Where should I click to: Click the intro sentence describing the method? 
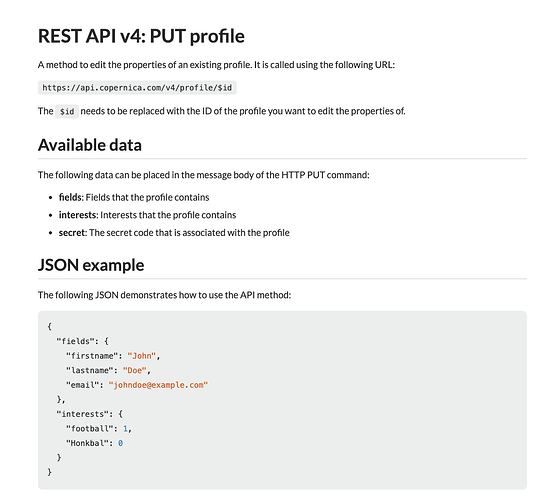pos(216,65)
